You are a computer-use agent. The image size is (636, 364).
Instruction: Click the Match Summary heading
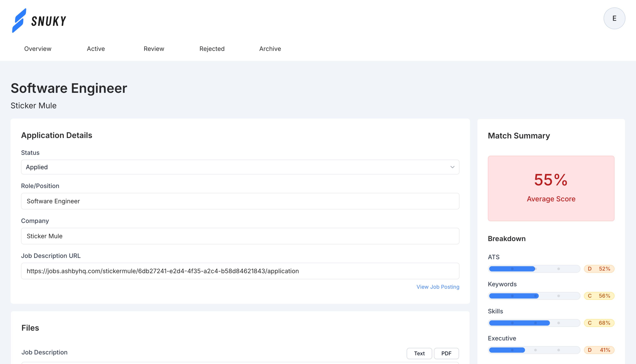pyautogui.click(x=519, y=136)
